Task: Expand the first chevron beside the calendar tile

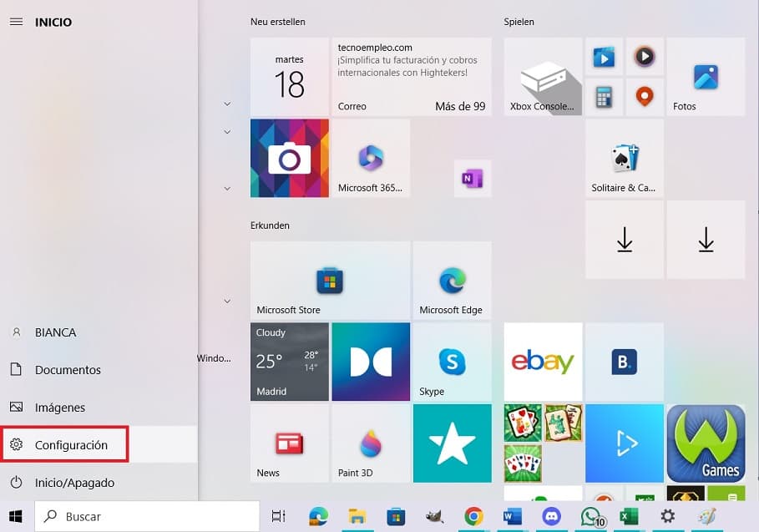Action: click(227, 104)
